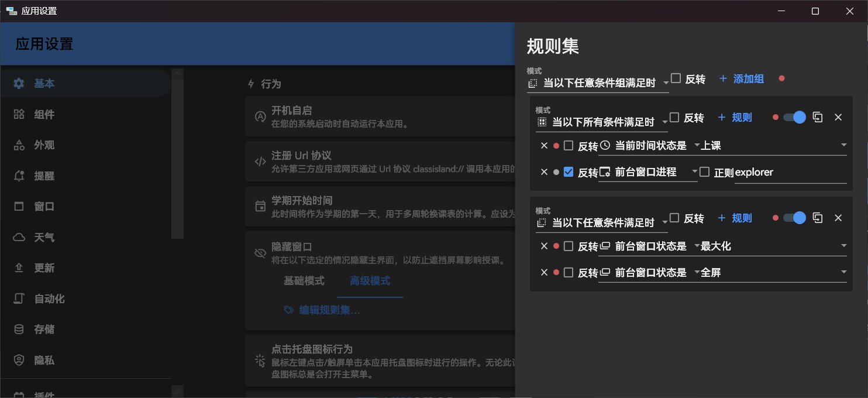Image resolution: width=868 pixels, height=398 pixels.
Task: Switch to the 高级模式 tab
Action: click(x=370, y=281)
